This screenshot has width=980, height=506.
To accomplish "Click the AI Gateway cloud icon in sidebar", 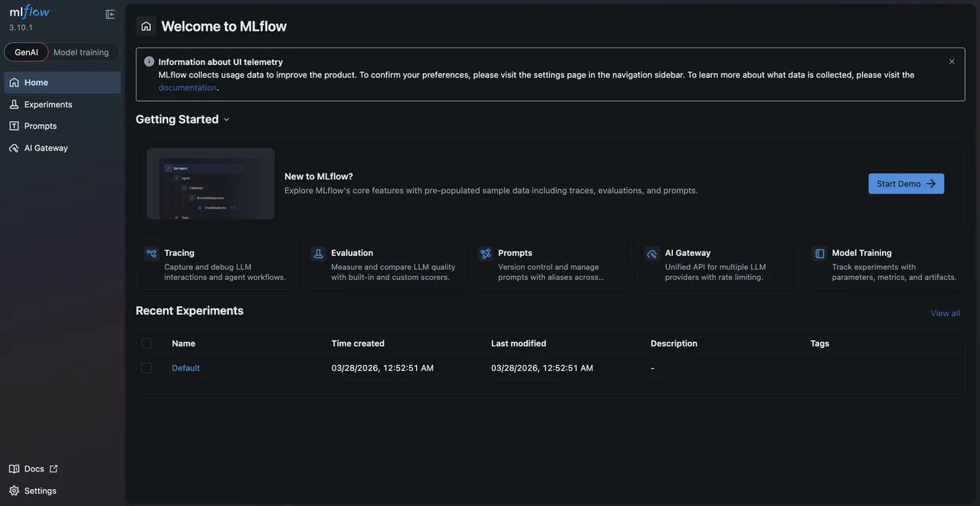I will click(14, 148).
